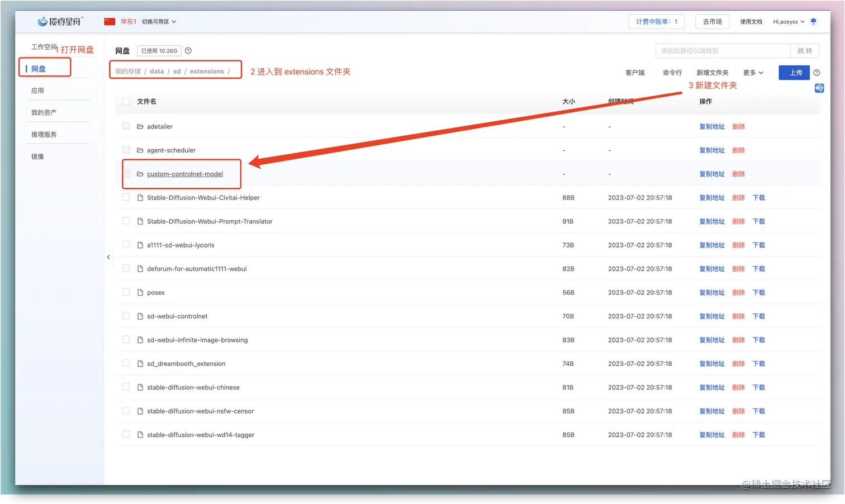Image resolution: width=845 pixels, height=504 pixels.
Task: Click the help icon next to upload button
Action: tap(816, 73)
